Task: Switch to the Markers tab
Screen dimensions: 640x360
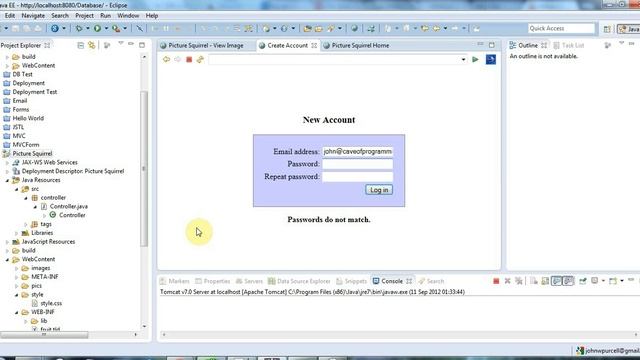Action: tap(175, 281)
